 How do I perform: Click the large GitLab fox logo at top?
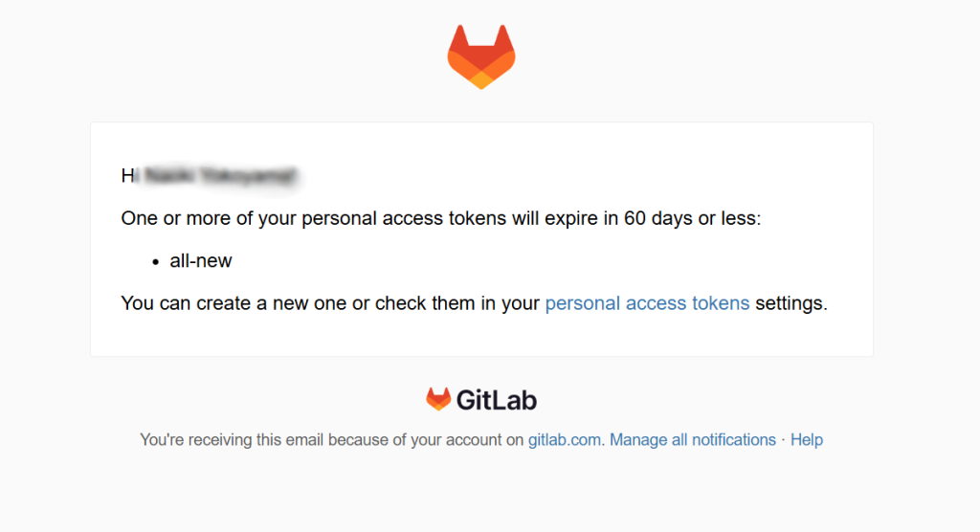[481, 56]
